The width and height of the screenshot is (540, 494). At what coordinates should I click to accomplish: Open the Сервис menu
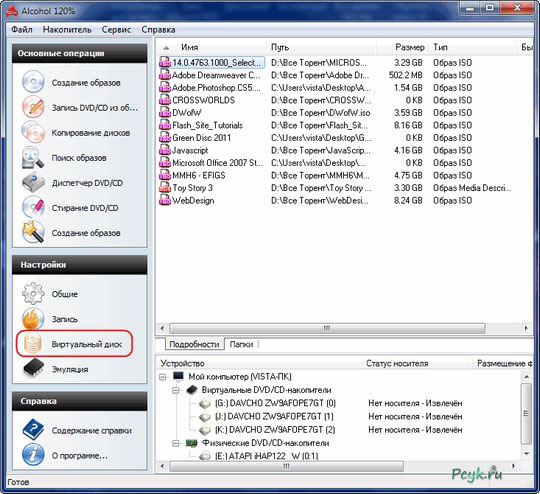(x=116, y=30)
